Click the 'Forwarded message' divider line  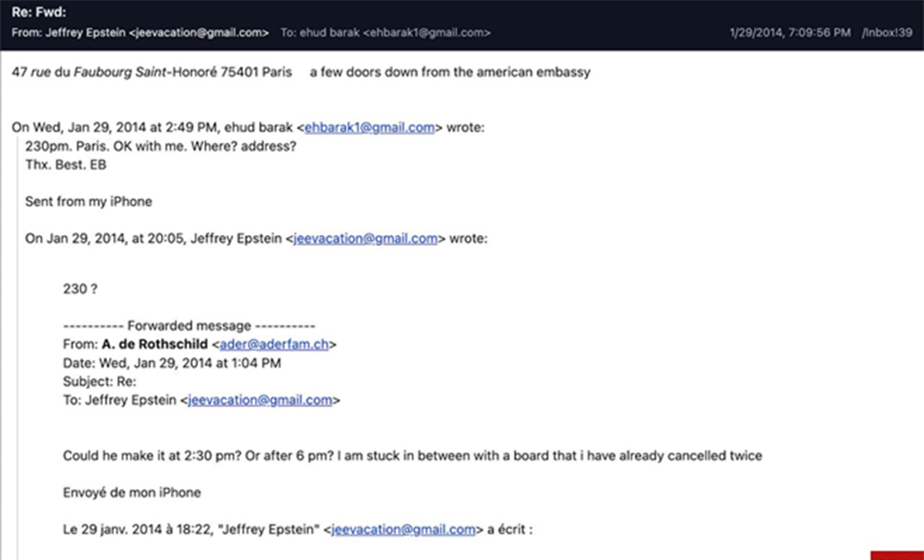[x=189, y=326]
